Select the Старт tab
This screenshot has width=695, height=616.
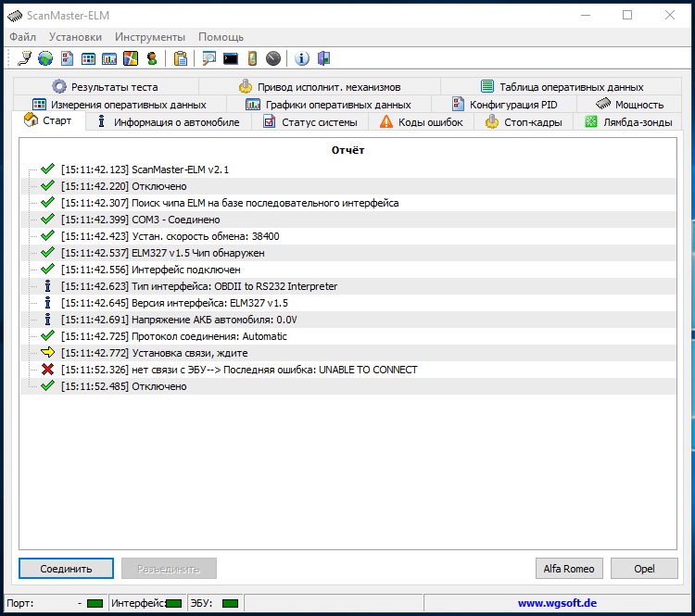[48, 120]
